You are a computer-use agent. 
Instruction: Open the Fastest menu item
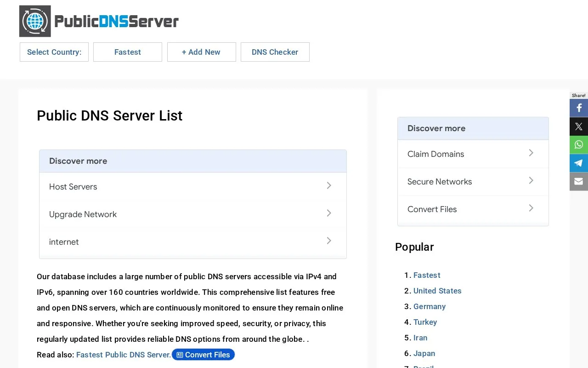tap(128, 52)
